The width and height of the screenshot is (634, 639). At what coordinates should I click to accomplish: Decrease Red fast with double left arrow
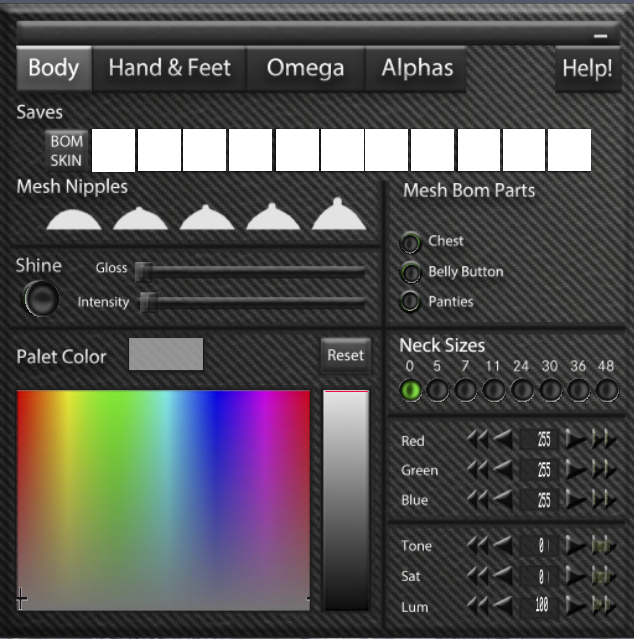pyautogui.click(x=477, y=440)
